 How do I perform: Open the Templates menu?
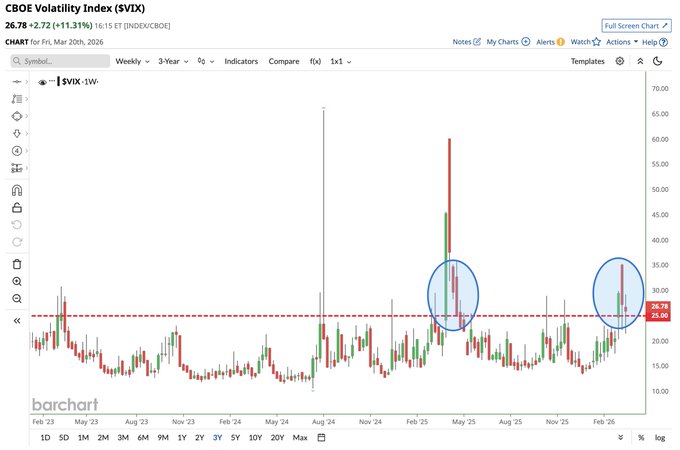click(587, 61)
